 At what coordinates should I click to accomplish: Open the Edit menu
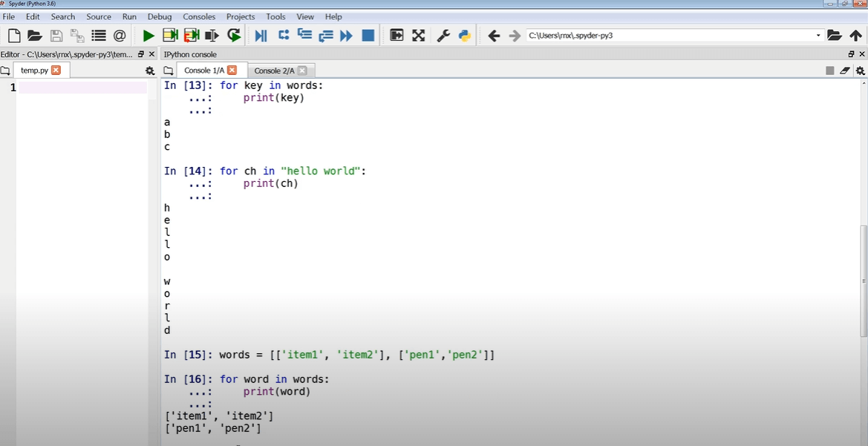click(x=33, y=16)
